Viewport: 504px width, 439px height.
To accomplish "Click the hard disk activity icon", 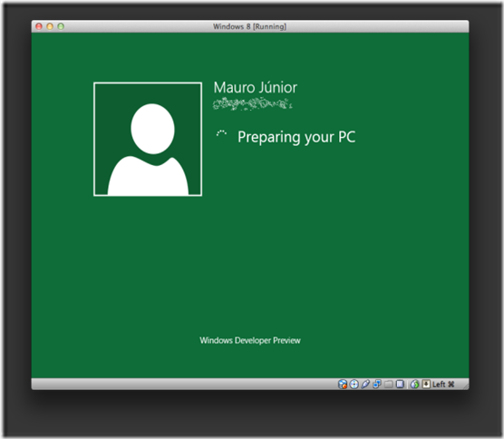I will (343, 384).
